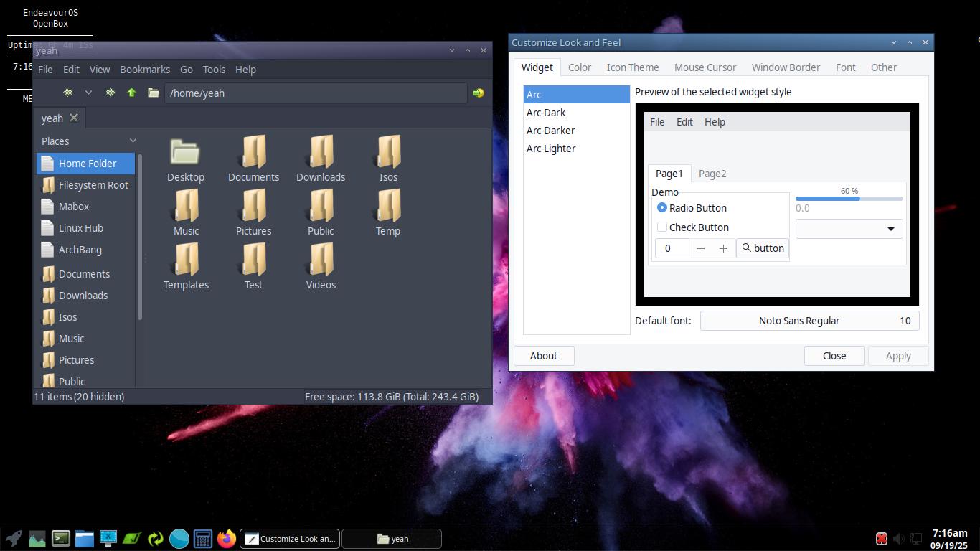
Task: Click the About button
Action: 543,356
